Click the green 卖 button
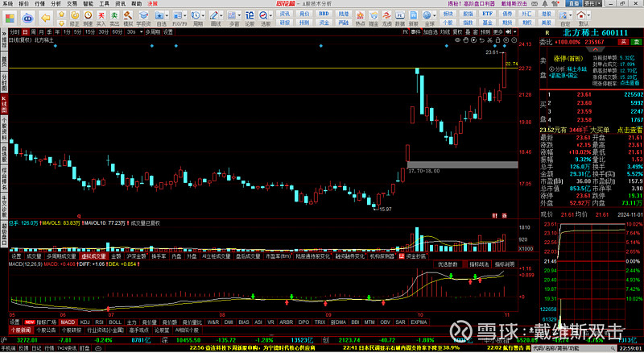 (636, 42)
